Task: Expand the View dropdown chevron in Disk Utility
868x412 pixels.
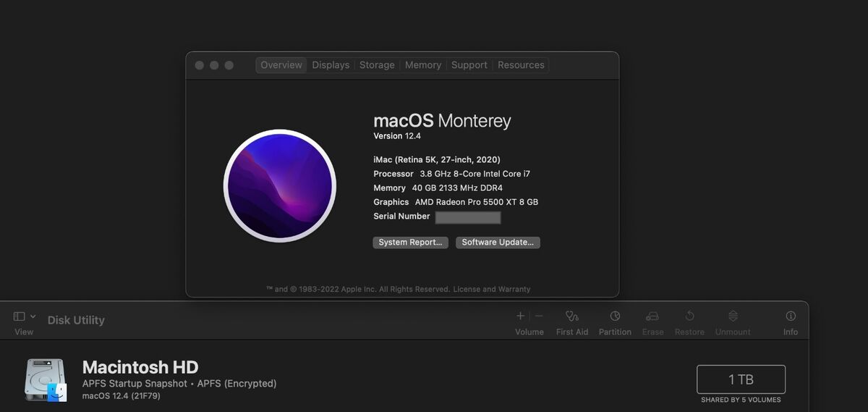Action: click(33, 316)
